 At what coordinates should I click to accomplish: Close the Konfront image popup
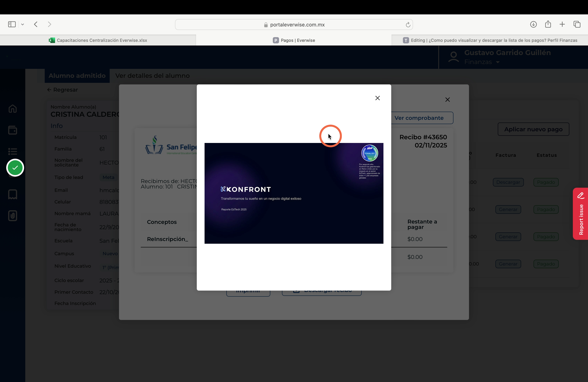[x=377, y=98]
